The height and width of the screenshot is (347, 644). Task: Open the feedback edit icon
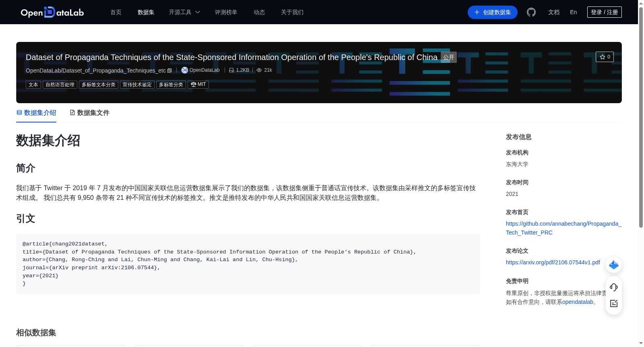614,303
